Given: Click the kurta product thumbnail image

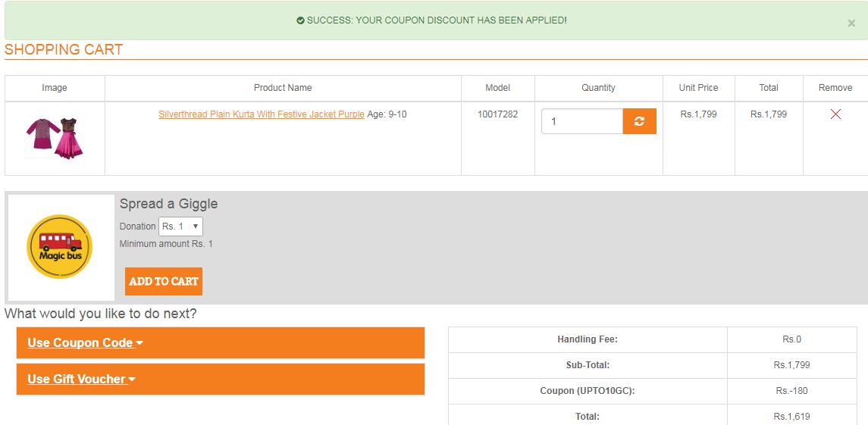Looking at the screenshot, I should click(x=55, y=137).
